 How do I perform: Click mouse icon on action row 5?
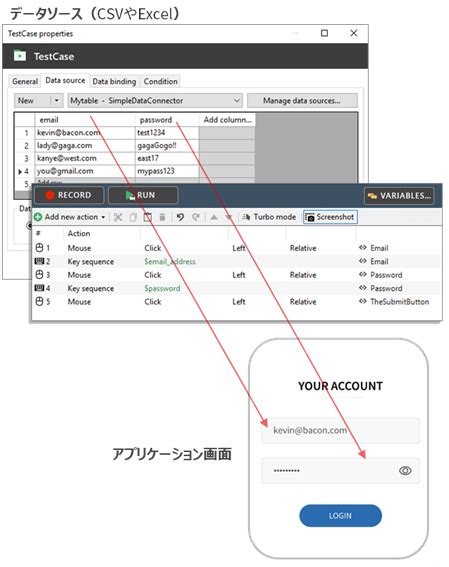[39, 301]
